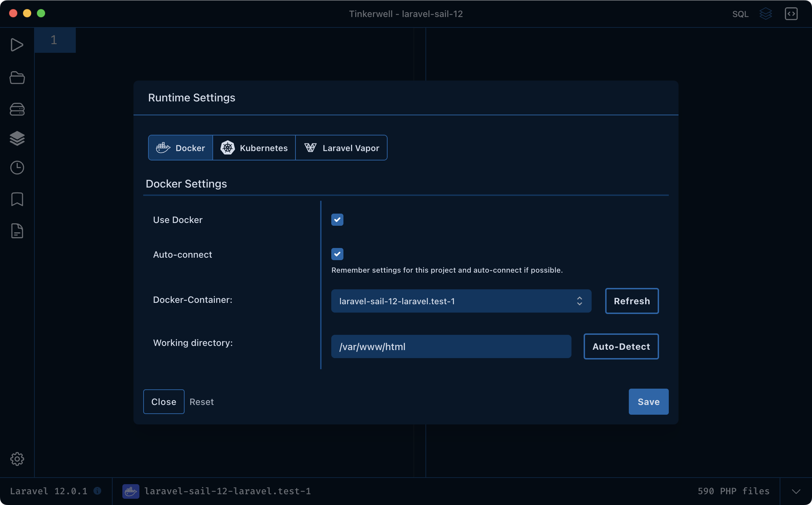
Task: Click the layers icon in title bar
Action: [x=766, y=14]
